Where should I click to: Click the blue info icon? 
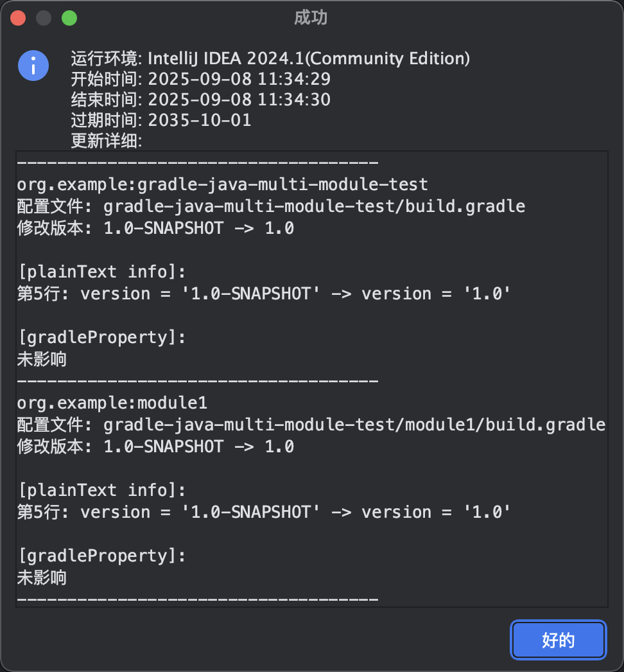pyautogui.click(x=33, y=66)
